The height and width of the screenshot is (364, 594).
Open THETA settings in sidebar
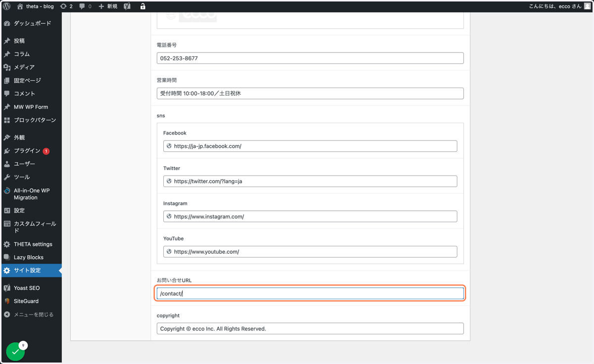coord(32,244)
